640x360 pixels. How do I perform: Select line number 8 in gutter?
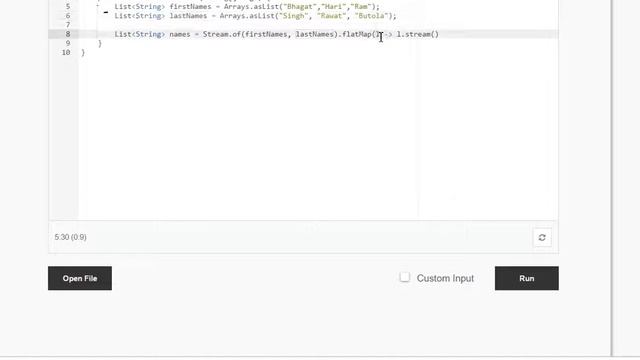coord(68,34)
